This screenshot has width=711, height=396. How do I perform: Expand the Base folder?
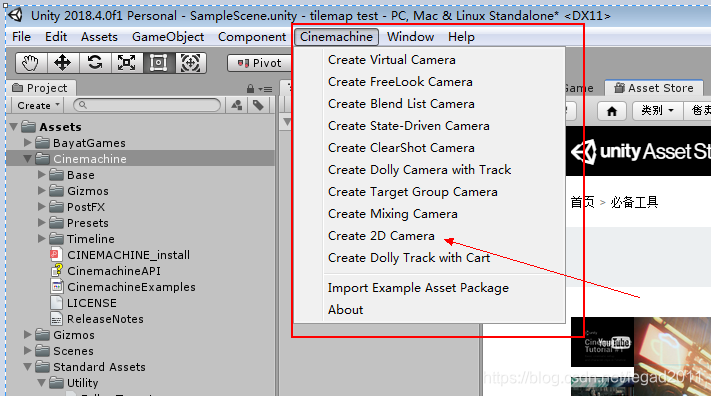[41, 175]
